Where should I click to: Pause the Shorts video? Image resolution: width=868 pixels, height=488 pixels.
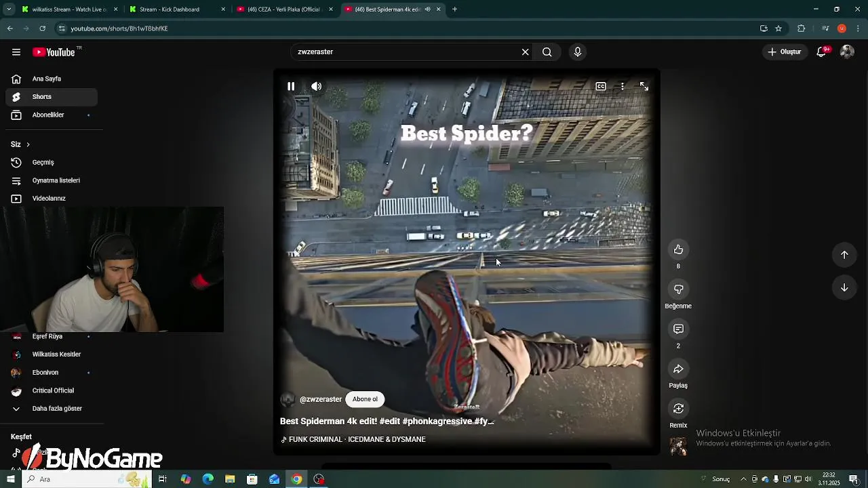pyautogui.click(x=291, y=87)
